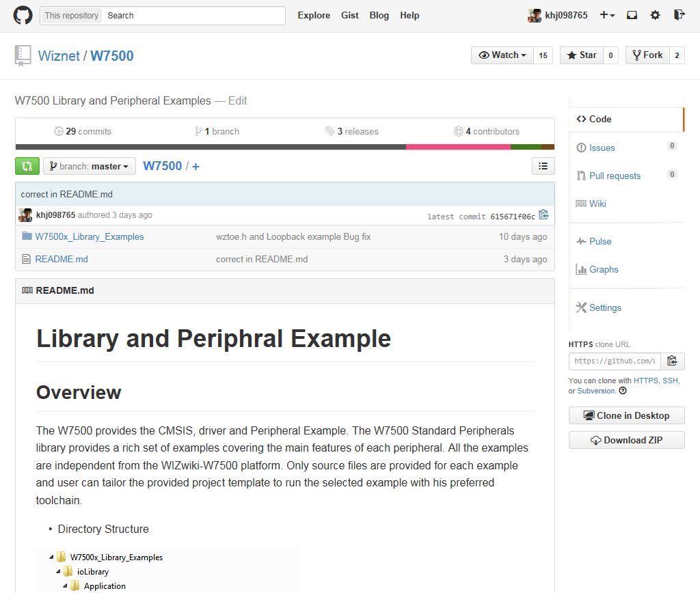700x593 pixels.
Task: Open Help in top navigation
Action: pyautogui.click(x=409, y=15)
